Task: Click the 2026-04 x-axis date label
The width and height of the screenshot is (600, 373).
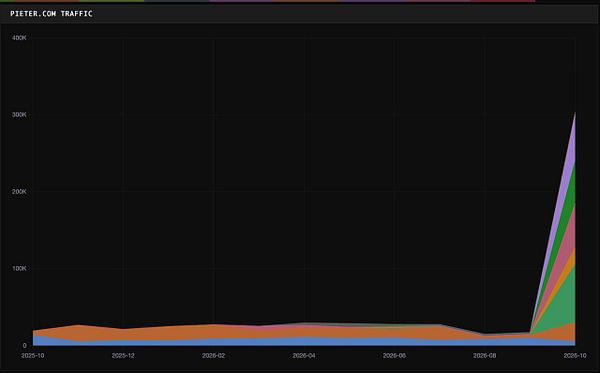Action: (x=304, y=356)
